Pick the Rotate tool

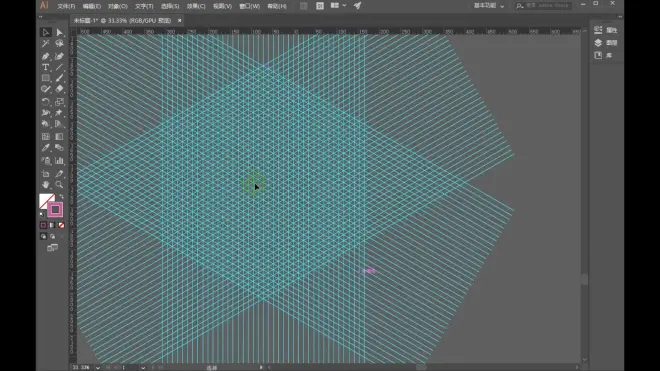pyautogui.click(x=45, y=101)
